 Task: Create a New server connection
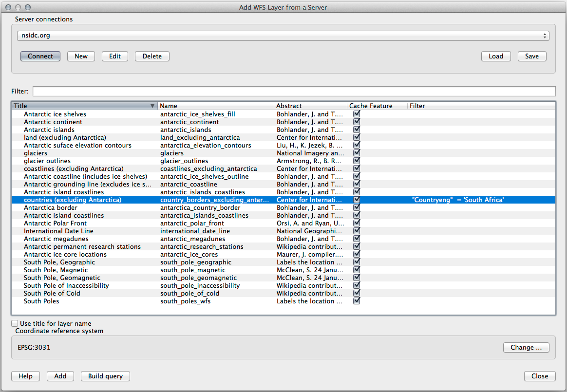coord(81,56)
